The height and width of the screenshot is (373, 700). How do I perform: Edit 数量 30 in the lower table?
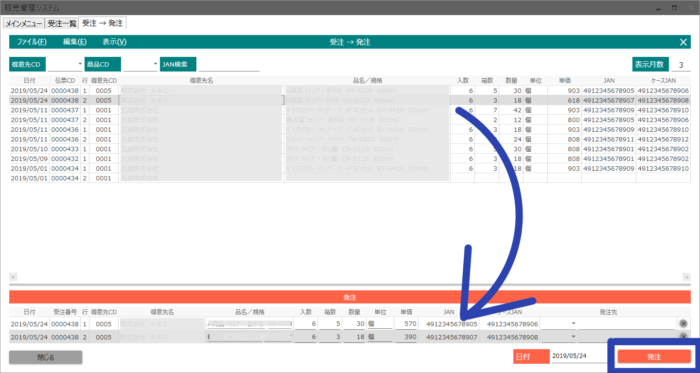coord(355,323)
